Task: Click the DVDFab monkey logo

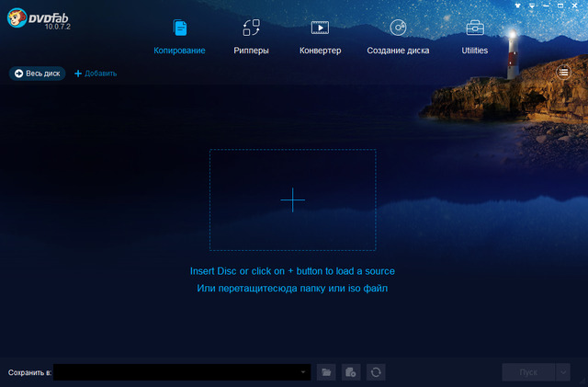Action: pyautogui.click(x=17, y=17)
